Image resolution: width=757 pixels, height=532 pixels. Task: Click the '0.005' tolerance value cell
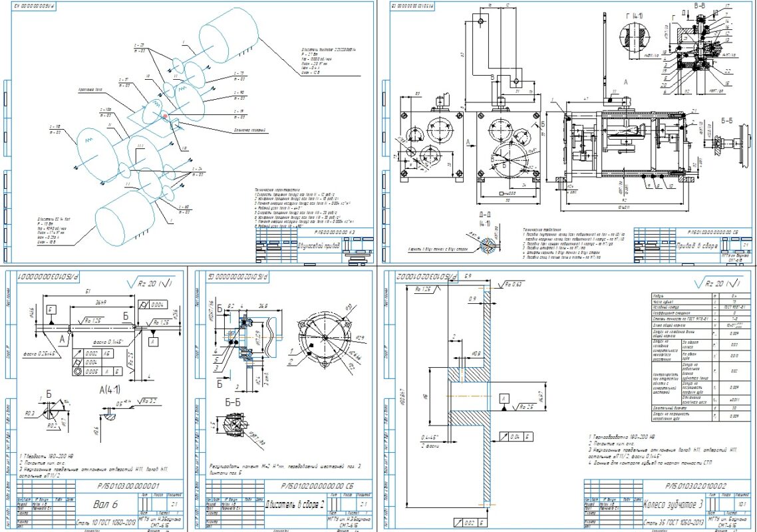pyautogui.click(x=92, y=371)
